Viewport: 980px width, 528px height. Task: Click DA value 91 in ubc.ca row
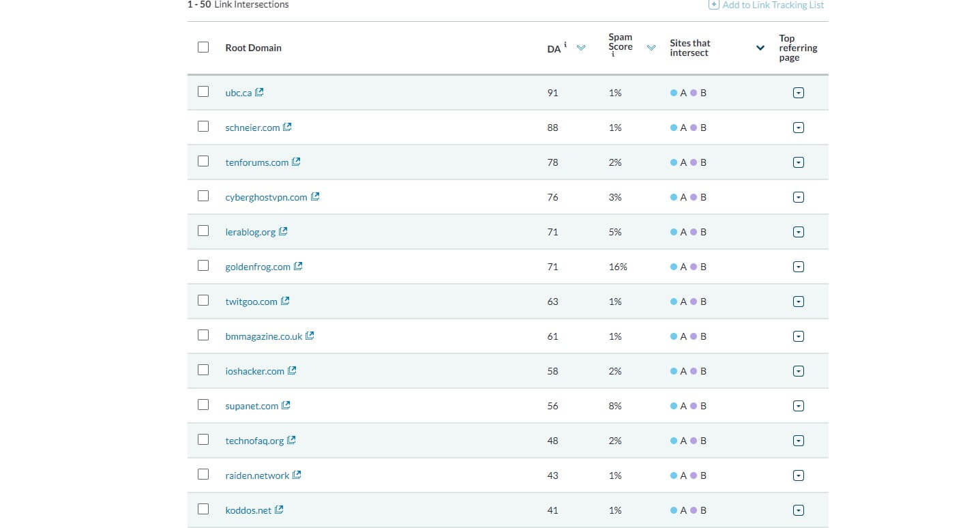552,93
